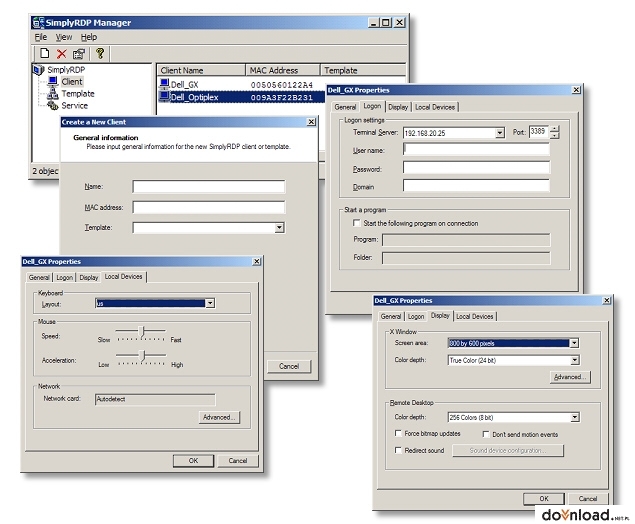Click the Password field

(477, 167)
